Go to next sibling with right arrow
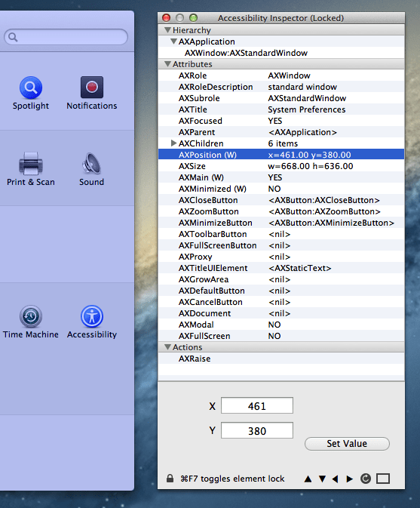This screenshot has width=420, height=508. [349, 479]
